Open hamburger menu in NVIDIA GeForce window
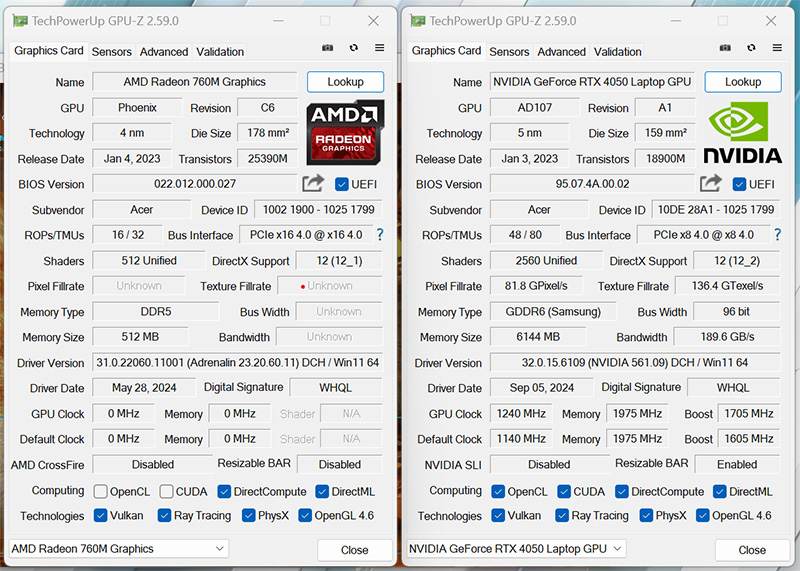Viewport: 800px width, 571px height. (x=777, y=47)
